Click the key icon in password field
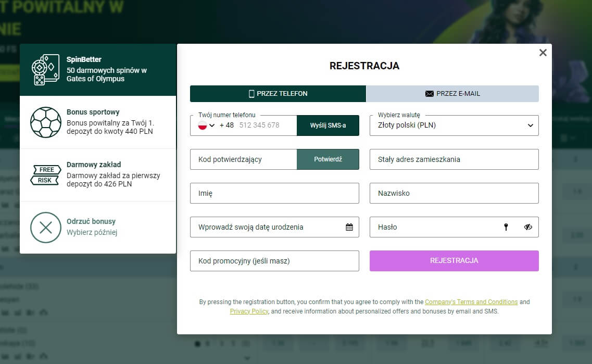 click(x=506, y=227)
